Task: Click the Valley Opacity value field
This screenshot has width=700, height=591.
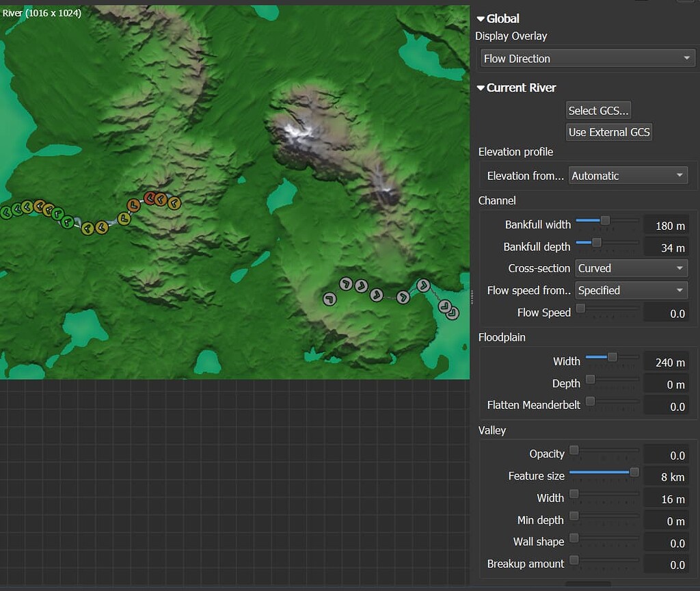Action: coord(665,456)
